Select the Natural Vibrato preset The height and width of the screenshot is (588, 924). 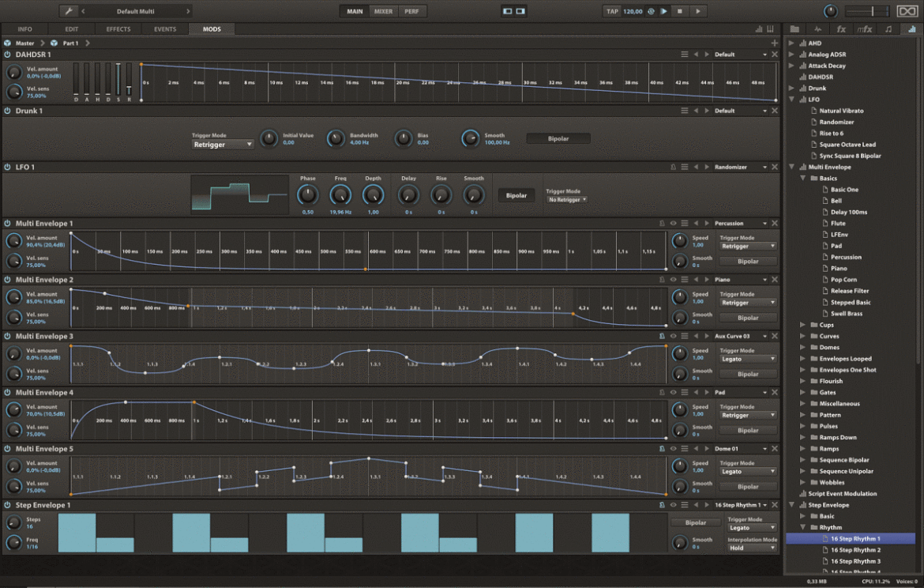coord(842,111)
